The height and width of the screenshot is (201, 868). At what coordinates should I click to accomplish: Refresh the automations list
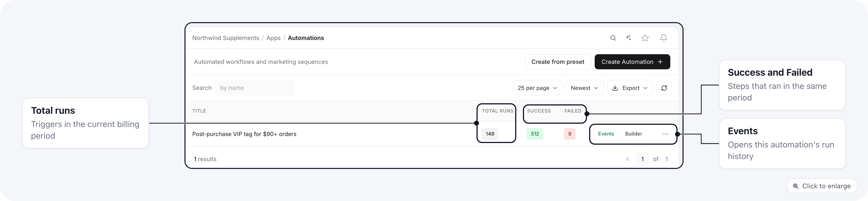(x=664, y=88)
